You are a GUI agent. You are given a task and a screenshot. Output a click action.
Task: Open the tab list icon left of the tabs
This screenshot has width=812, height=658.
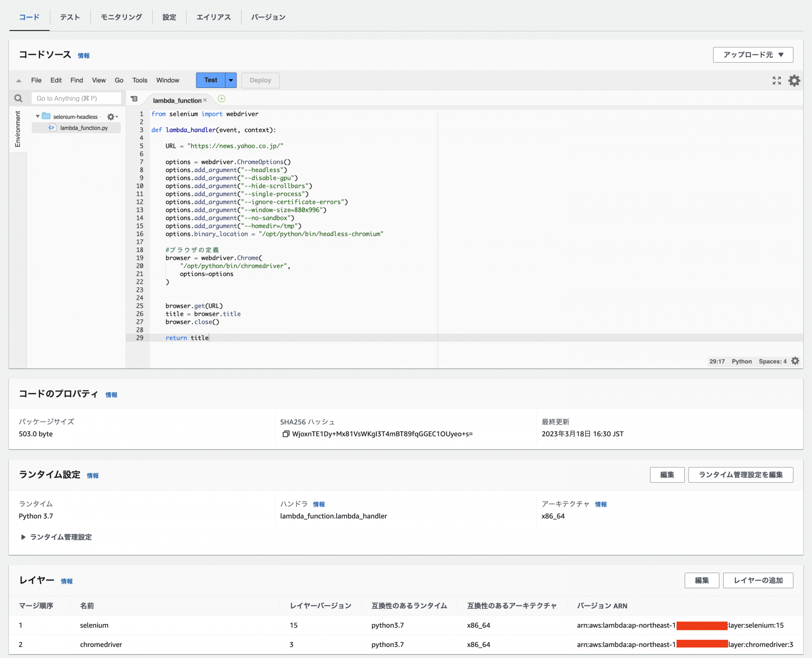point(134,99)
